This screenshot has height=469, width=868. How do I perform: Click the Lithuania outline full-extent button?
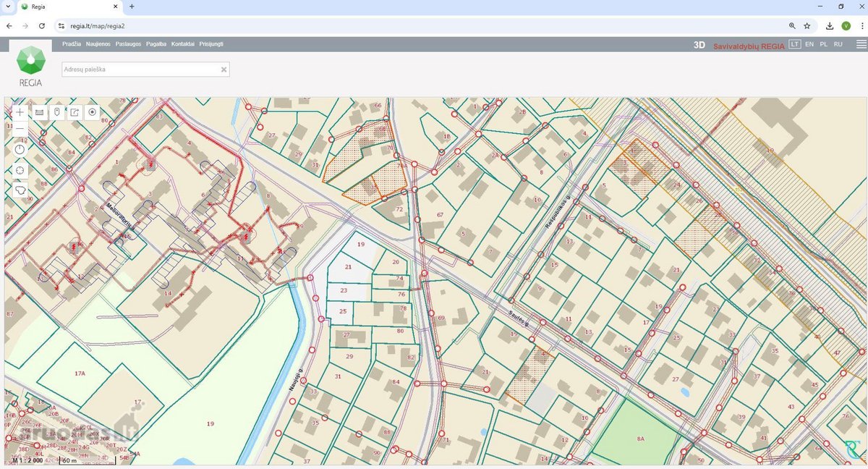pos(20,190)
